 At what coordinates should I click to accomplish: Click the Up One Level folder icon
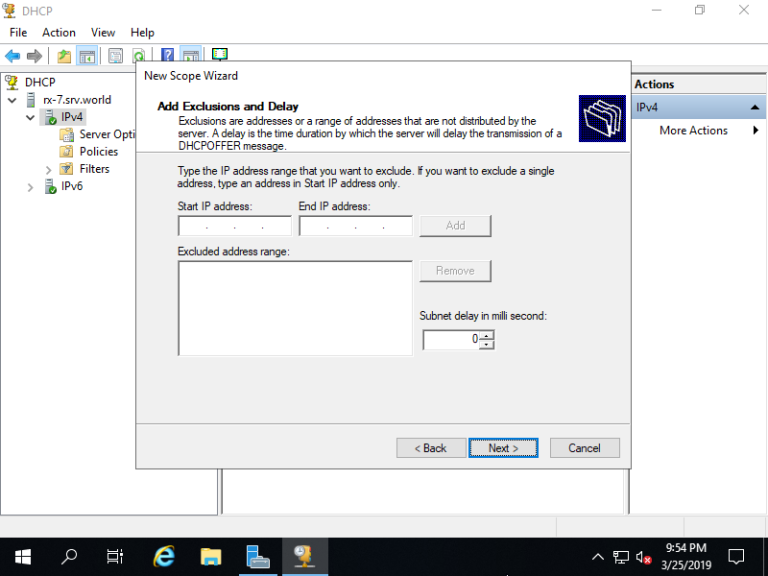pyautogui.click(x=64, y=56)
